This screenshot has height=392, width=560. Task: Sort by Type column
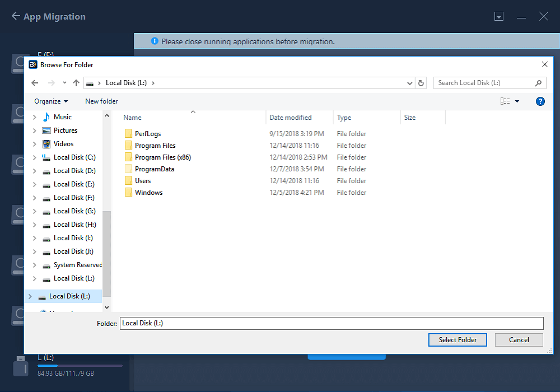coord(344,118)
